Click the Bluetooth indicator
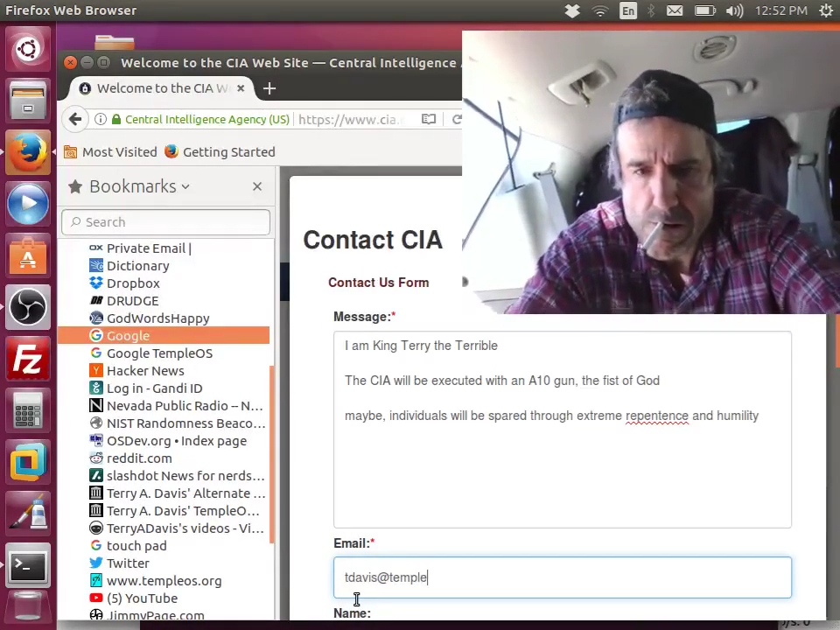 point(651,10)
